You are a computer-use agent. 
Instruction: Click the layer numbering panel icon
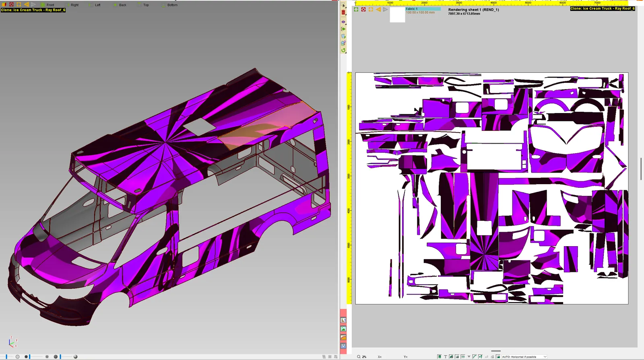[343, 320]
